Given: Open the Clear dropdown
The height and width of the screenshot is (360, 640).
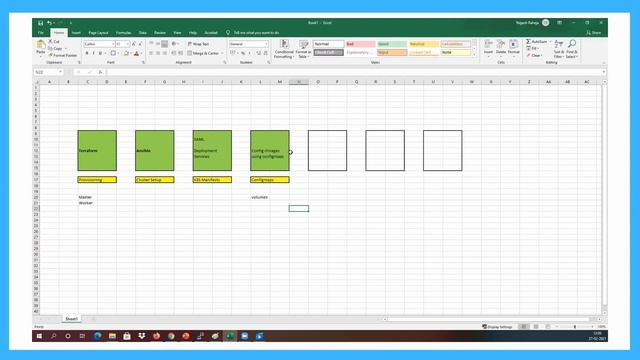Looking at the screenshot, I should [534, 56].
